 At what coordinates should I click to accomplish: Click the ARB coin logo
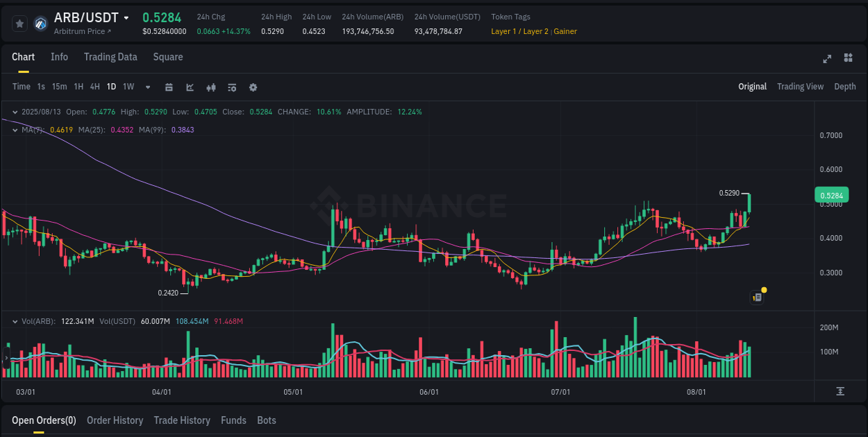tap(41, 23)
